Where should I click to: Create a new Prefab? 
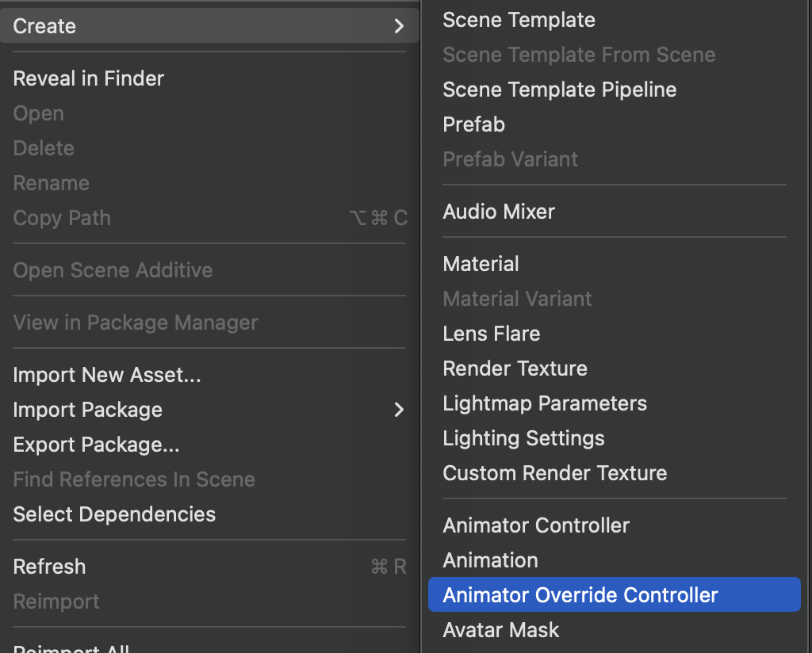[473, 124]
